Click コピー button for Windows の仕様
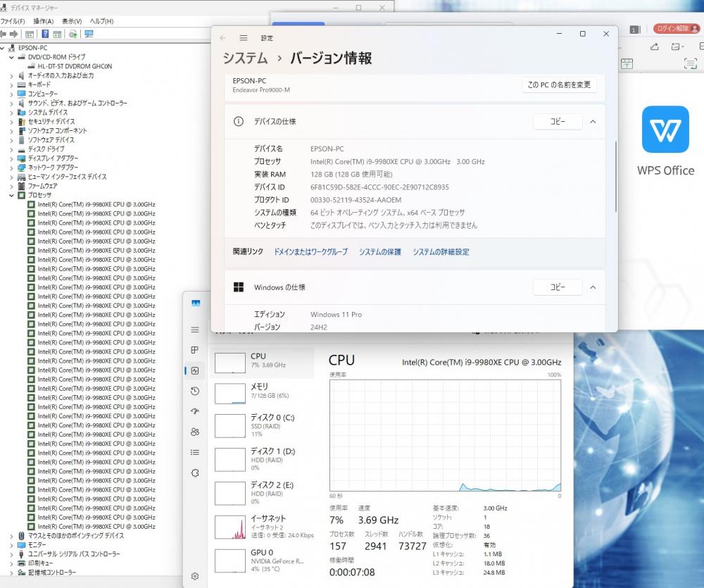The width and height of the screenshot is (704, 588). point(558,287)
